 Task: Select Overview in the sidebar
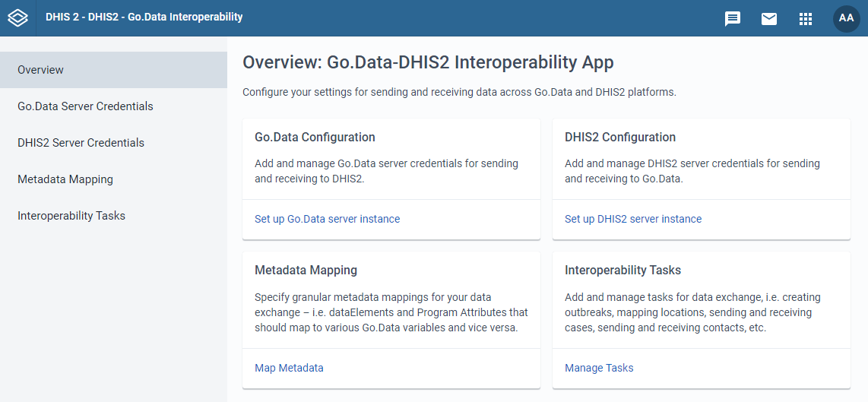coord(113,70)
